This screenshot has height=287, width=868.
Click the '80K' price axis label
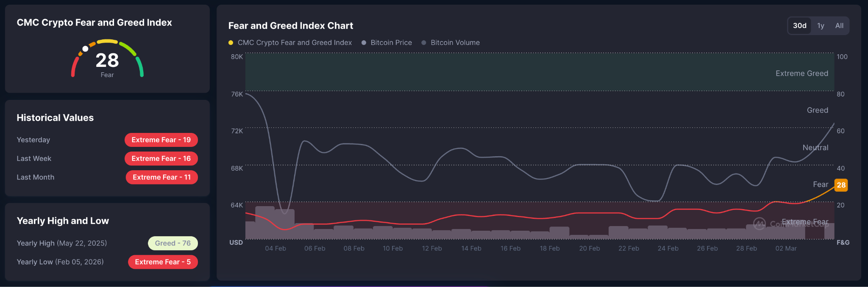point(237,57)
